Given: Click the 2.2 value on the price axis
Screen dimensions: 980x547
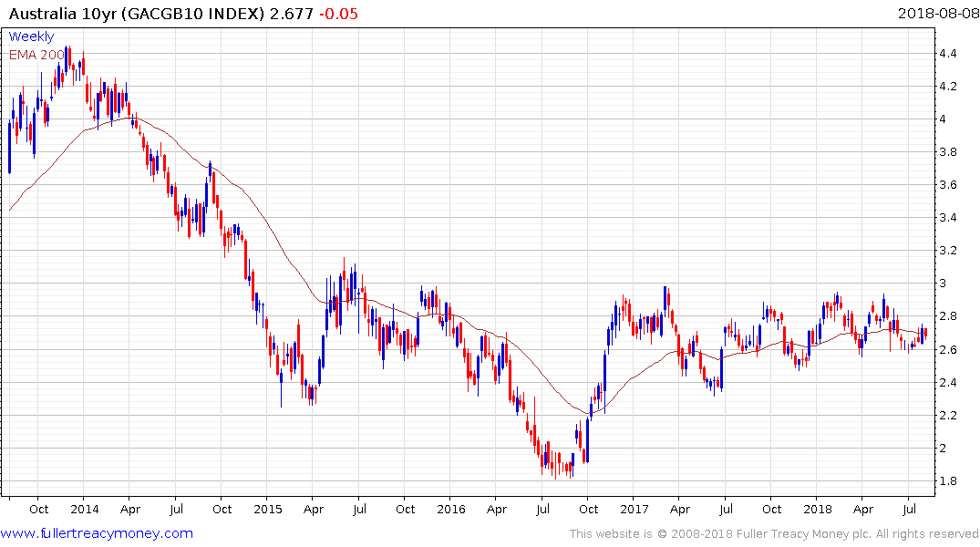Looking at the screenshot, I should click(947, 415).
